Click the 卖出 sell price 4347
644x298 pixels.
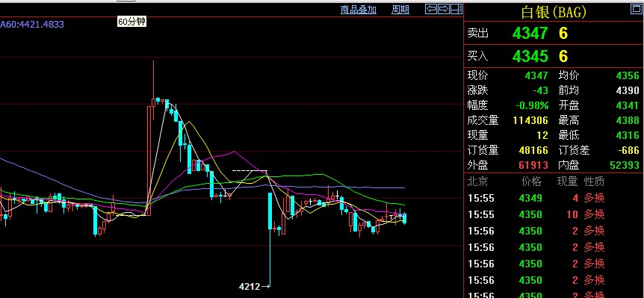(530, 34)
